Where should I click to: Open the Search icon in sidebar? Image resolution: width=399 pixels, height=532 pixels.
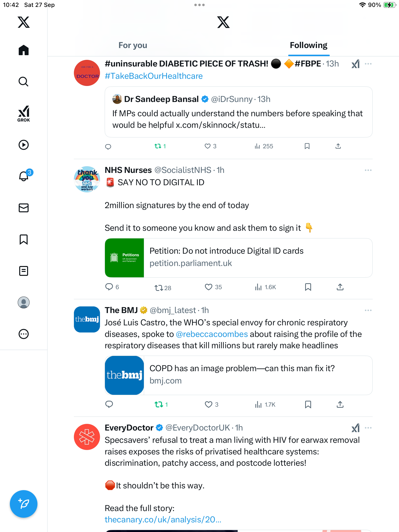pyautogui.click(x=24, y=82)
